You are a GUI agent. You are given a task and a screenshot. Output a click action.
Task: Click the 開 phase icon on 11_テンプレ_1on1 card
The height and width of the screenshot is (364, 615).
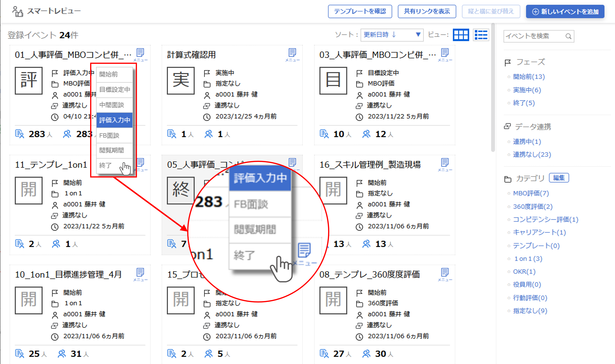tap(29, 190)
